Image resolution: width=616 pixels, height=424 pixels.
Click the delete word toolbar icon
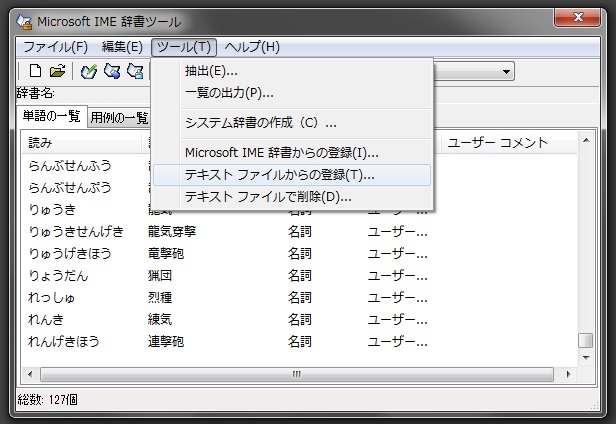click(x=135, y=71)
